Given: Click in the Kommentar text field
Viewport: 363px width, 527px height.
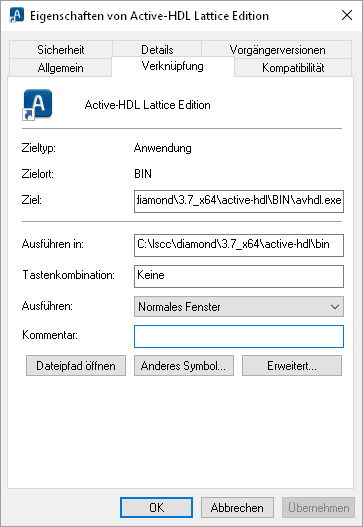Looking at the screenshot, I should 239,336.
